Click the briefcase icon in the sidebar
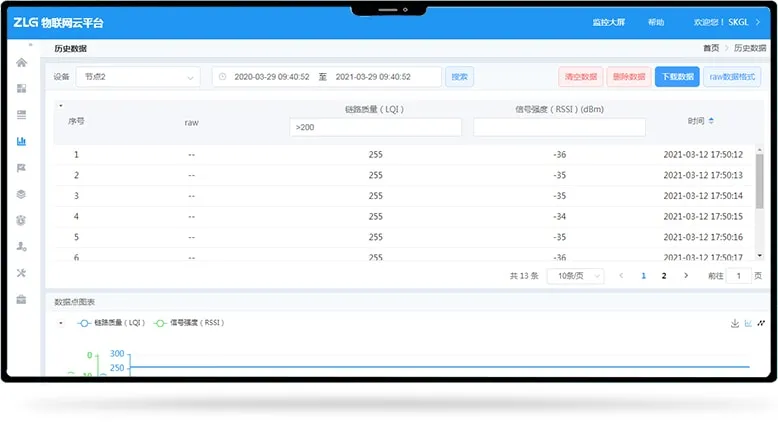 coord(22,299)
